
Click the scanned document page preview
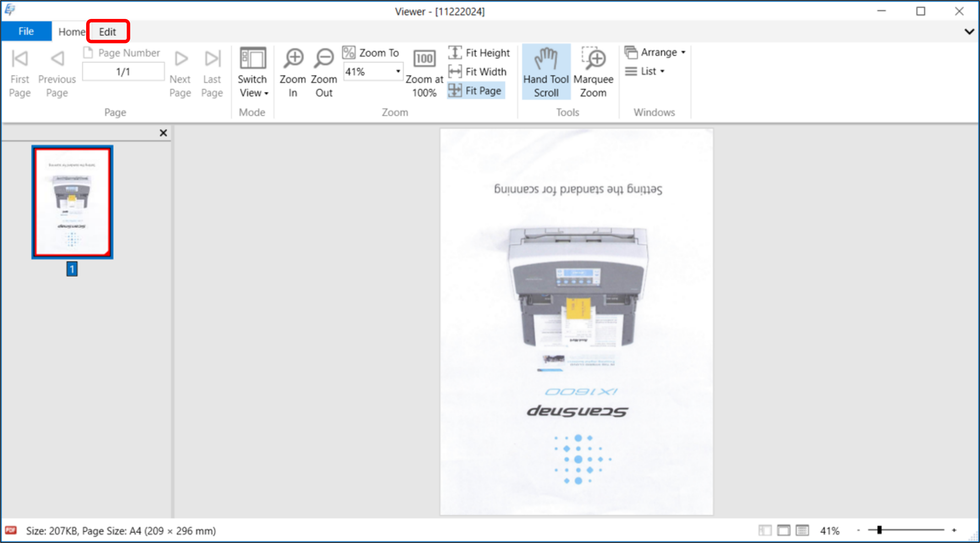pyautogui.click(x=577, y=322)
